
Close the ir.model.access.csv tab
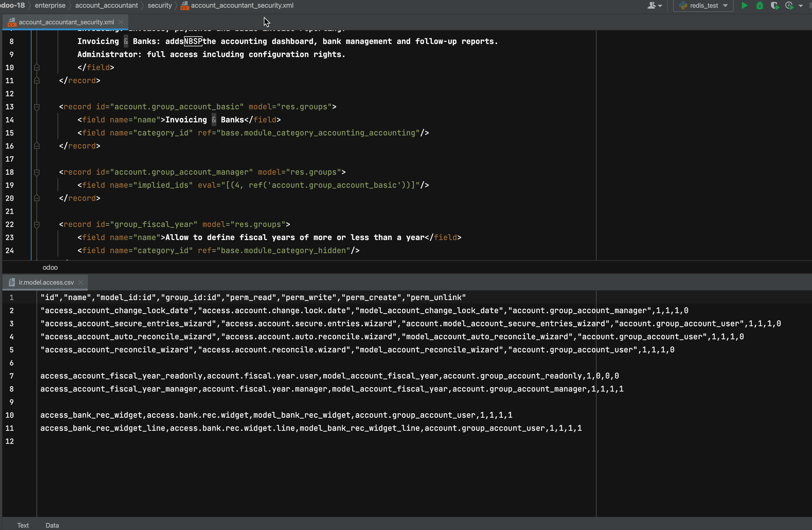click(81, 282)
